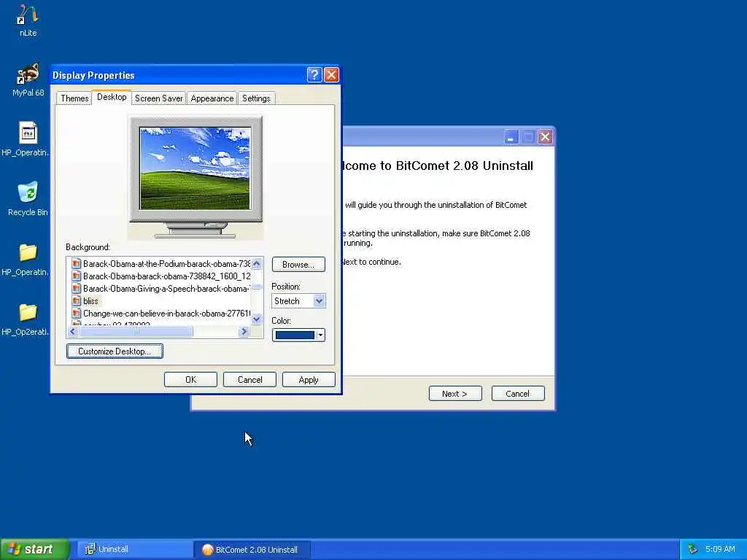Click background list scroll left arrow

[72, 332]
